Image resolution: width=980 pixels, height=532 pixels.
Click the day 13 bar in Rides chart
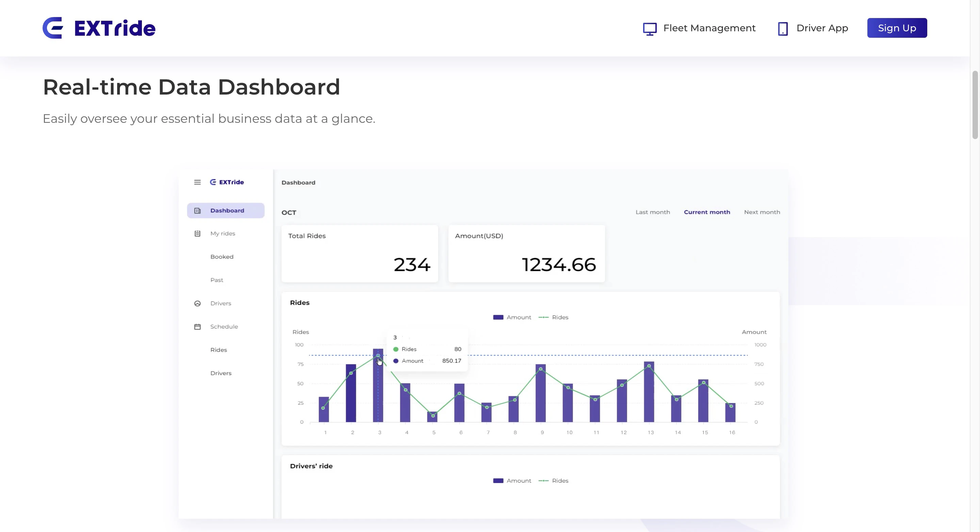(x=649, y=396)
